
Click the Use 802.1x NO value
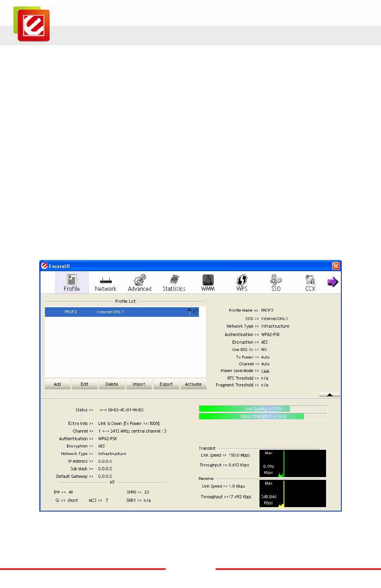tap(264, 349)
